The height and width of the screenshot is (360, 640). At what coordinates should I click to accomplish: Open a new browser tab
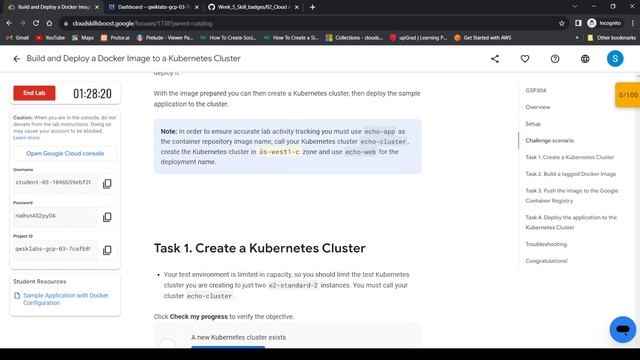pyautogui.click(x=312, y=7)
